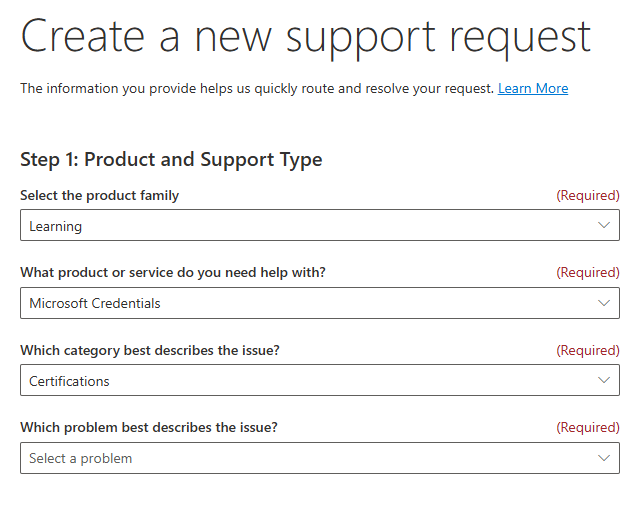The height and width of the screenshot is (505, 635).
Task: Click the 'Step 1: Product and Support Type' heading
Action: point(171,160)
